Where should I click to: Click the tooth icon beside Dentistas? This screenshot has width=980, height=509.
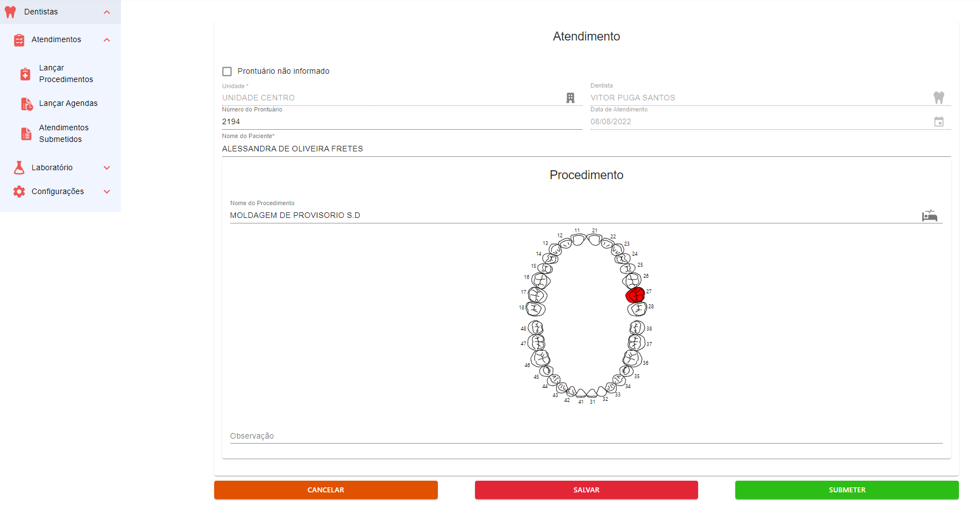click(x=11, y=12)
